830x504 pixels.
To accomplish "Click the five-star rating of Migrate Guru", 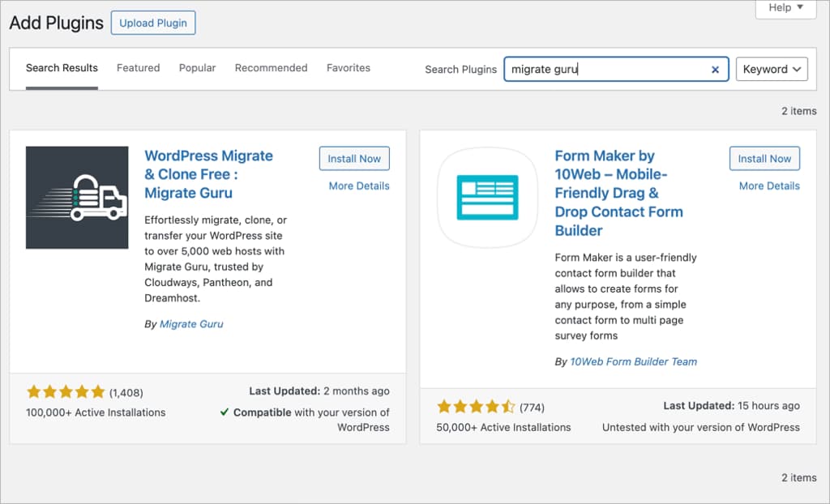I will click(65, 391).
